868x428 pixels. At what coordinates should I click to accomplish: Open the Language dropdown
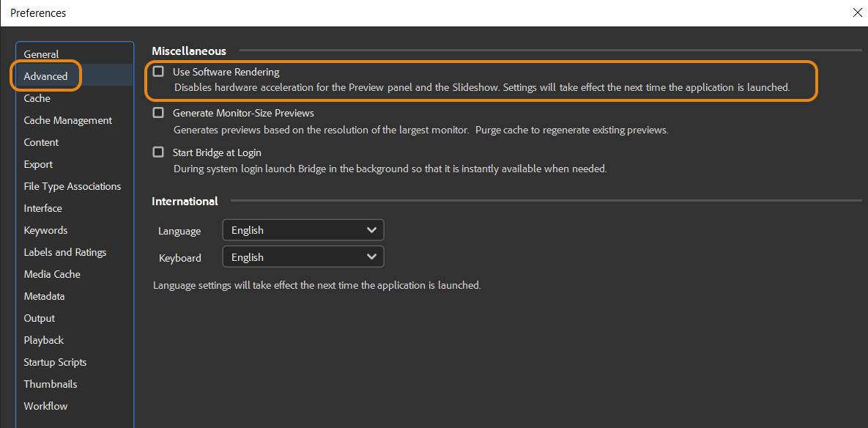click(x=303, y=229)
